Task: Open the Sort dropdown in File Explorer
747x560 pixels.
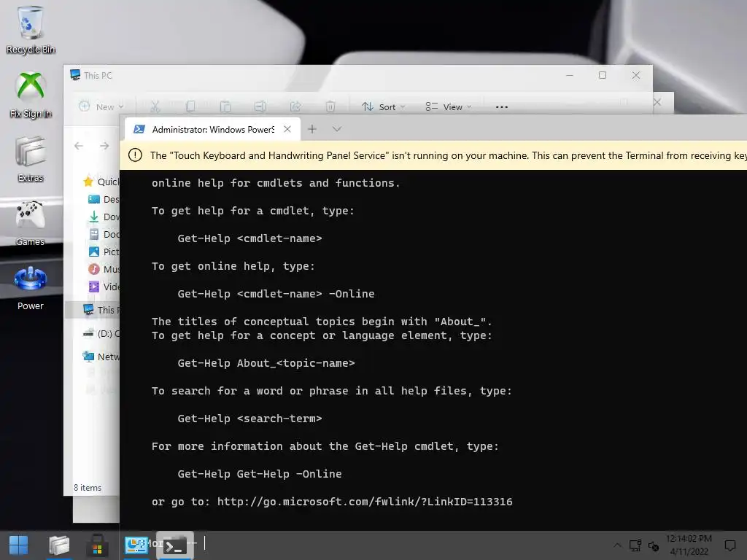Action: pyautogui.click(x=384, y=106)
